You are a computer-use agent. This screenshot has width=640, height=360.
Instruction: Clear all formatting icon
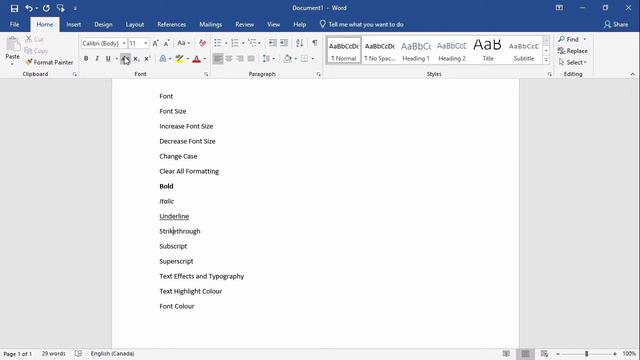(x=202, y=43)
